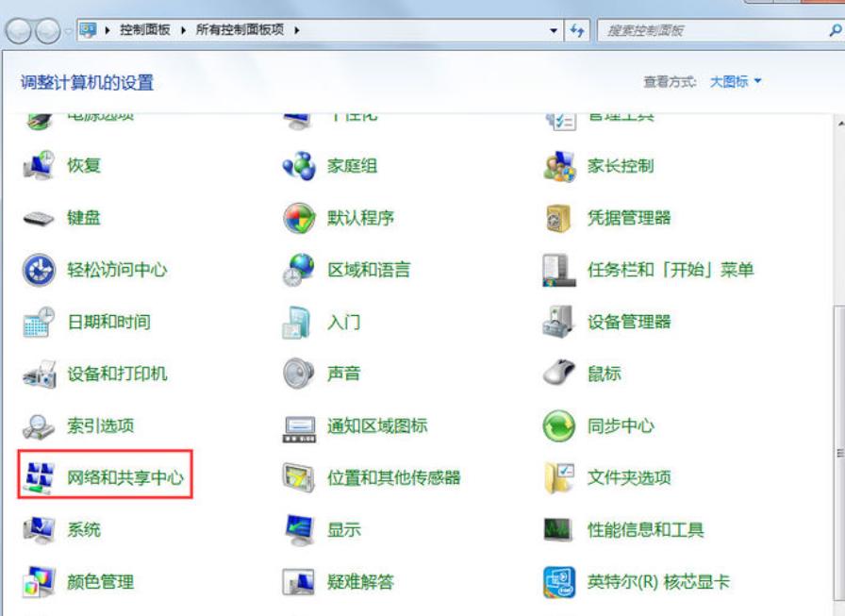
Task: Expand the arrow before 控制面板 breadcrumb
Action: [x=108, y=30]
